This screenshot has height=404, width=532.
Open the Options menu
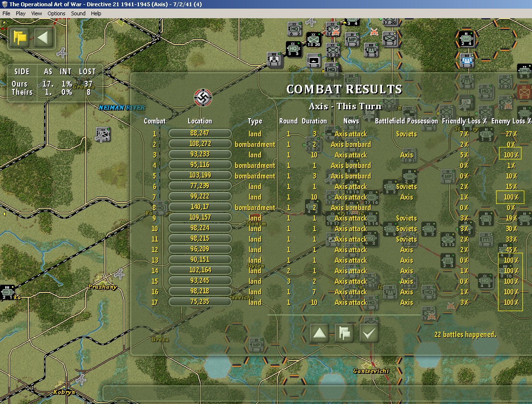point(57,13)
